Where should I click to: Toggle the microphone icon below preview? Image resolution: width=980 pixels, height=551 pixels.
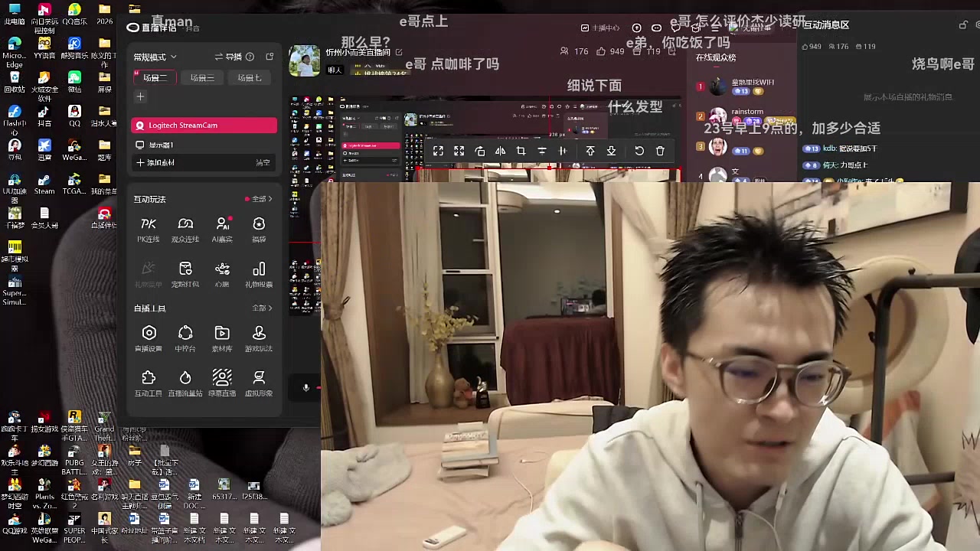(x=305, y=388)
